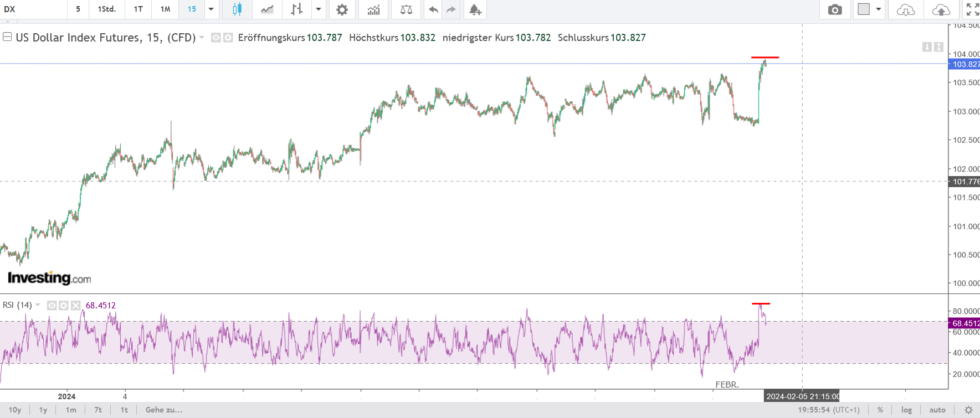Screen dimensions: 980x418
Task: Click the Eröffnungskurs 103.787 value
Action: point(325,38)
